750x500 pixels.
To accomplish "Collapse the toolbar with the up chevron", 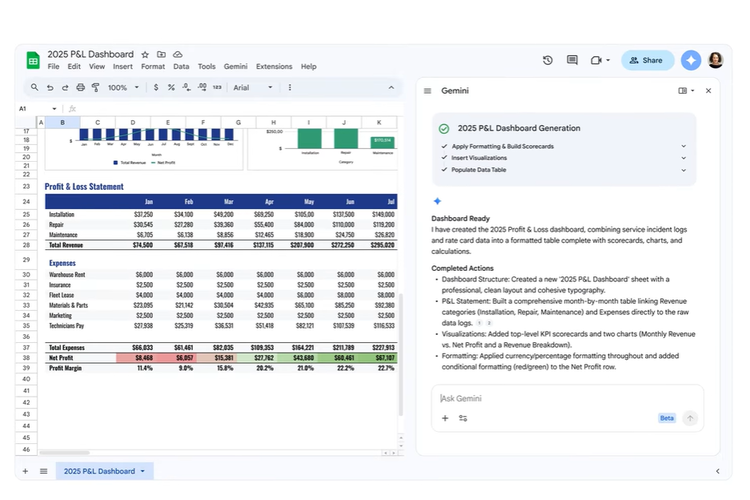I will click(x=391, y=88).
